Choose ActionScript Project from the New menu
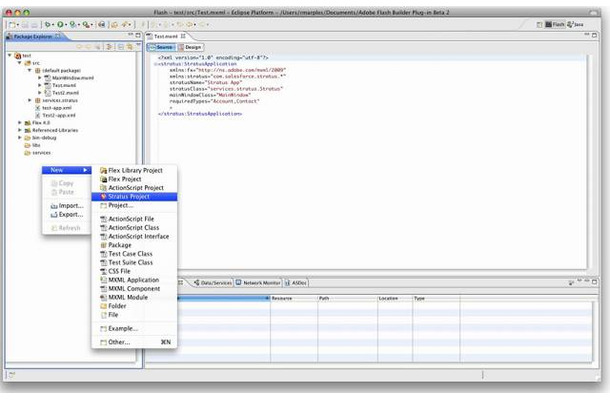Viewport: 610px width, 400px height. click(134, 188)
